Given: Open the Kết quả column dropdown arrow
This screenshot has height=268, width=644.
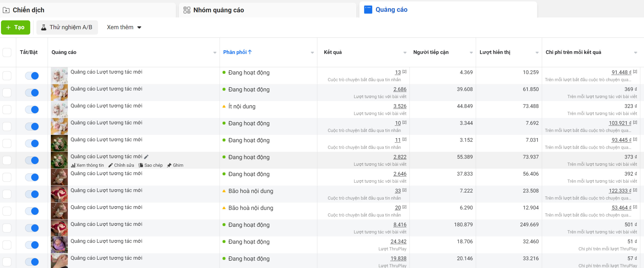Looking at the screenshot, I should pos(405,52).
